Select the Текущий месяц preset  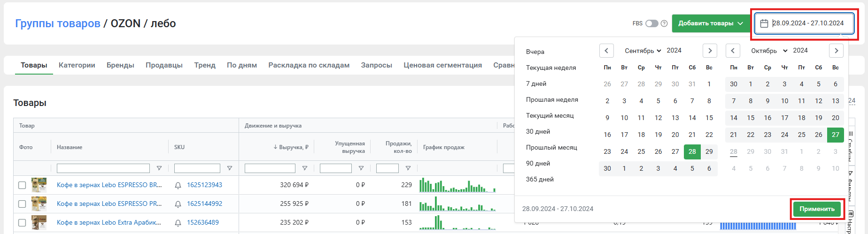[x=550, y=115]
